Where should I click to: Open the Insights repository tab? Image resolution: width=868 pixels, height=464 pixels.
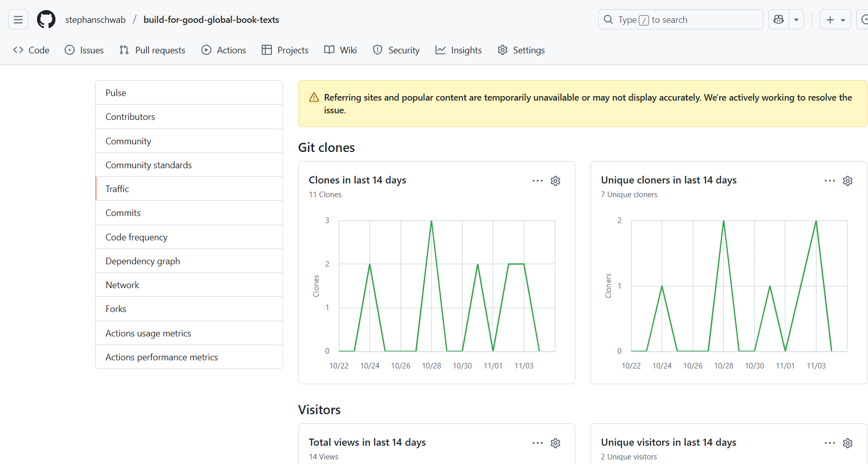click(458, 50)
